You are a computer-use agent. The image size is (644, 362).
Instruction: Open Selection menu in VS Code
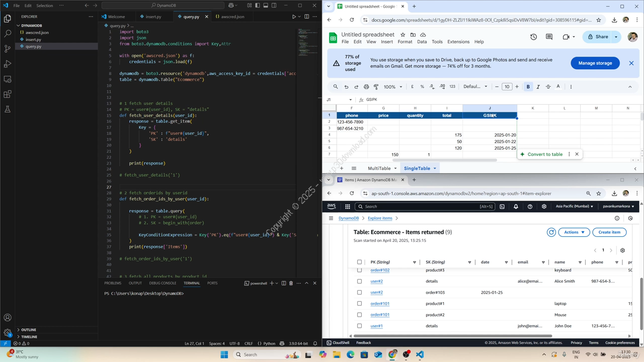(44, 6)
